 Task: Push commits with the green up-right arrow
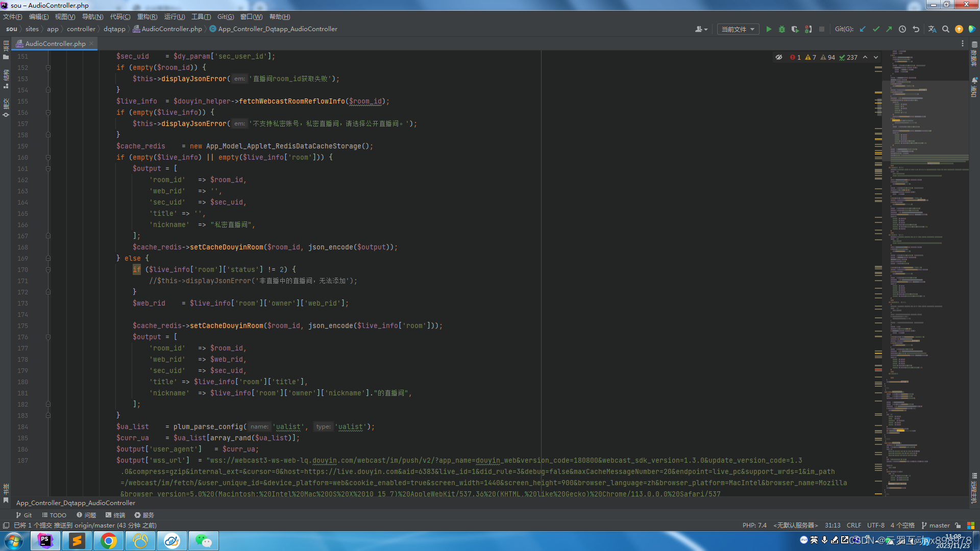coord(889,29)
